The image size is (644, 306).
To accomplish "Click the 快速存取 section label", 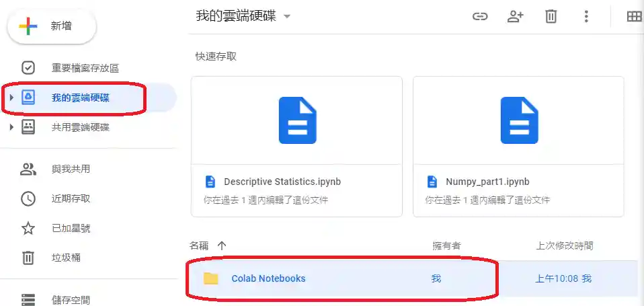I will coord(216,56).
